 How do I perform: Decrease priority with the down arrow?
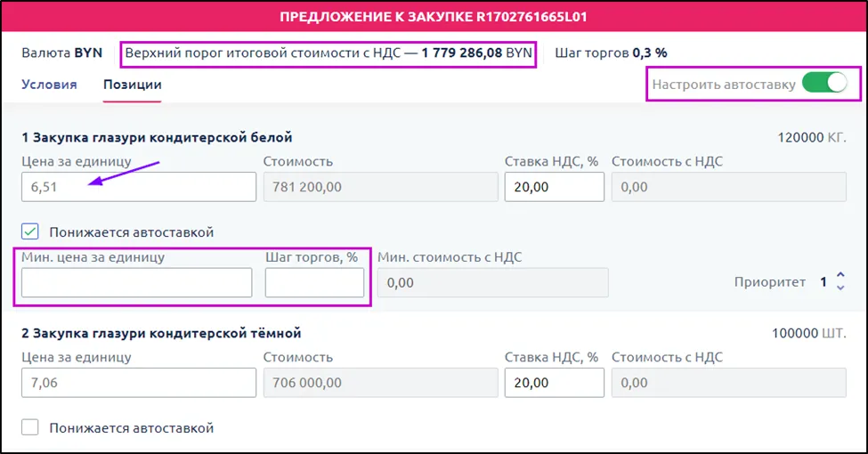841,288
